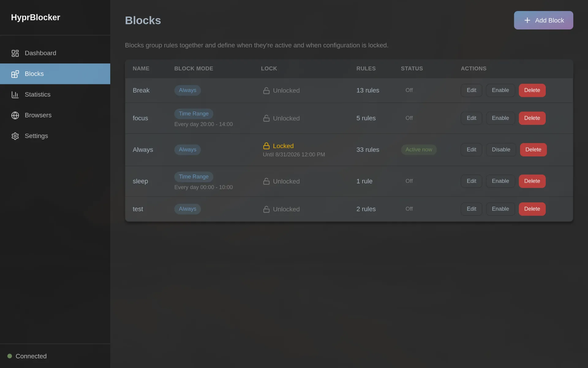The height and width of the screenshot is (368, 588).
Task: Click the Blocks page heading
Action: (143, 21)
